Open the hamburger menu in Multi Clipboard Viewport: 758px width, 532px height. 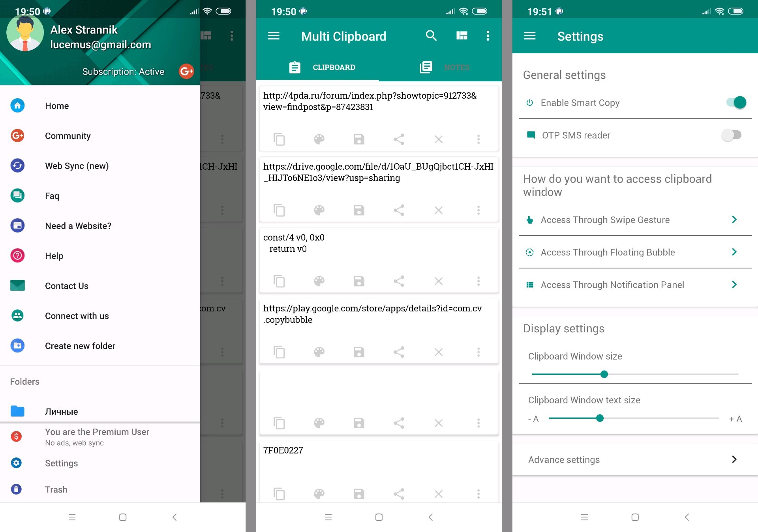tap(274, 36)
